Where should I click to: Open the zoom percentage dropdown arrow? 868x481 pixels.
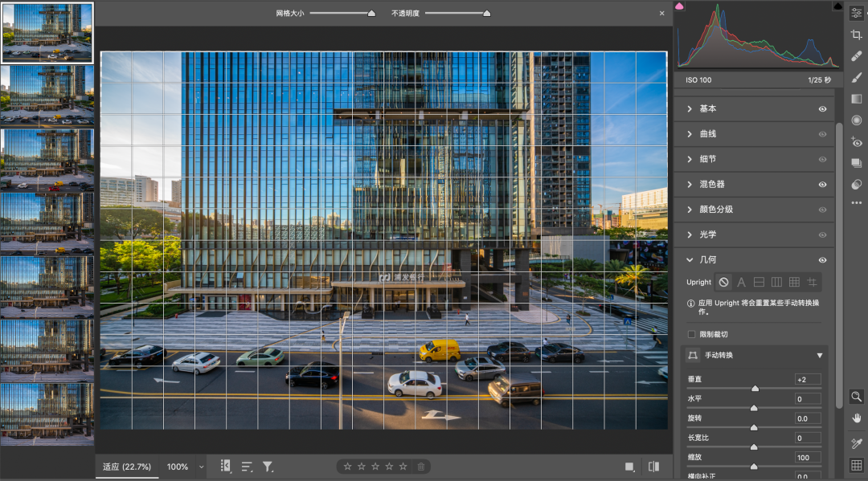click(x=201, y=467)
